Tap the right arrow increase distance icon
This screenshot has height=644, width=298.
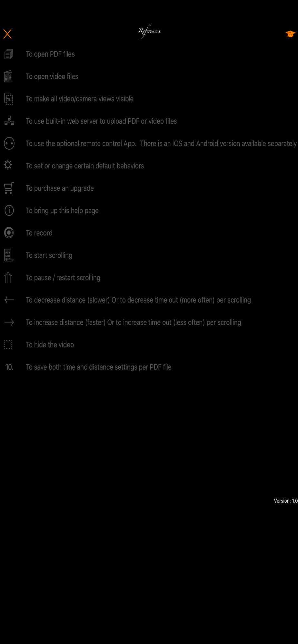coord(9,322)
